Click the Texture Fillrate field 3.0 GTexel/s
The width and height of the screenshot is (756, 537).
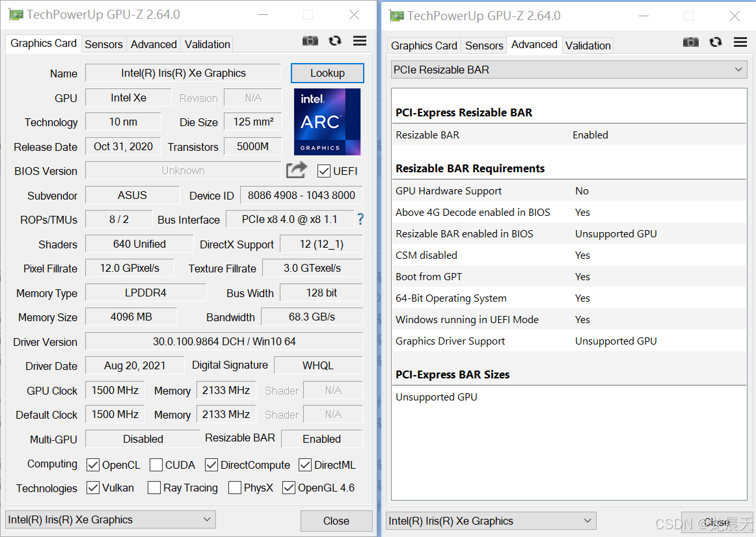pyautogui.click(x=312, y=268)
